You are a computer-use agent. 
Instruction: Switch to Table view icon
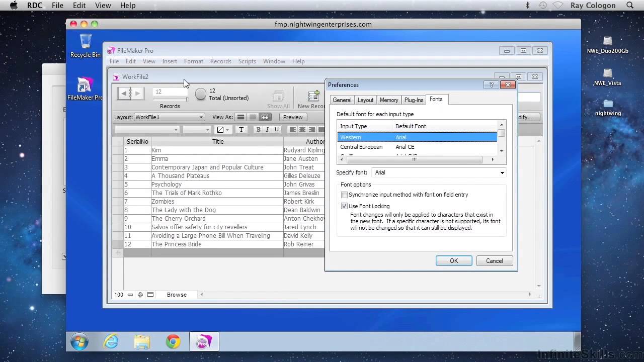(265, 117)
